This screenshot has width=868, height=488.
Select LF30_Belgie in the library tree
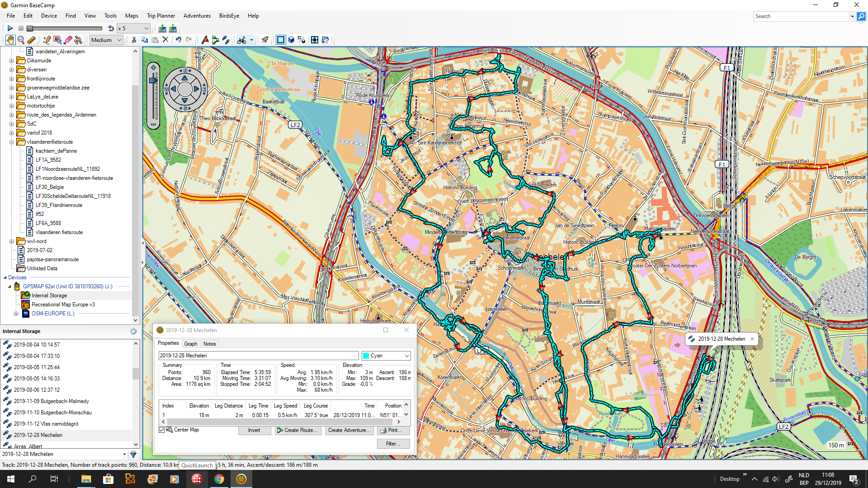(x=50, y=187)
